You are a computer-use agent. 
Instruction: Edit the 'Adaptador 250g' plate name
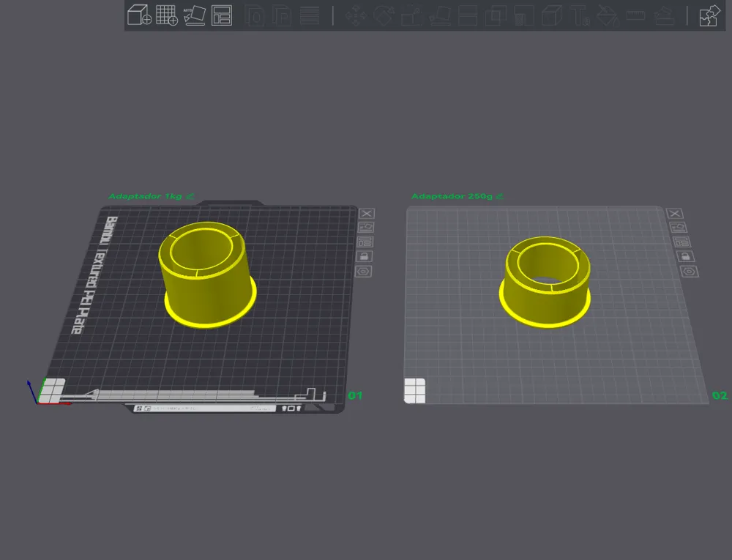point(500,196)
